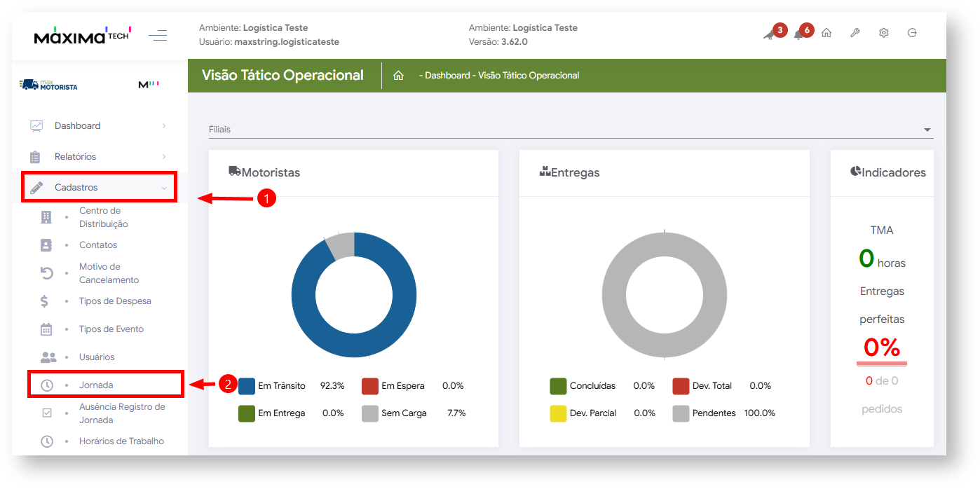Toggle the Em Trânsito blue legend swatch
Screen dimensions: 980x489
point(247,386)
